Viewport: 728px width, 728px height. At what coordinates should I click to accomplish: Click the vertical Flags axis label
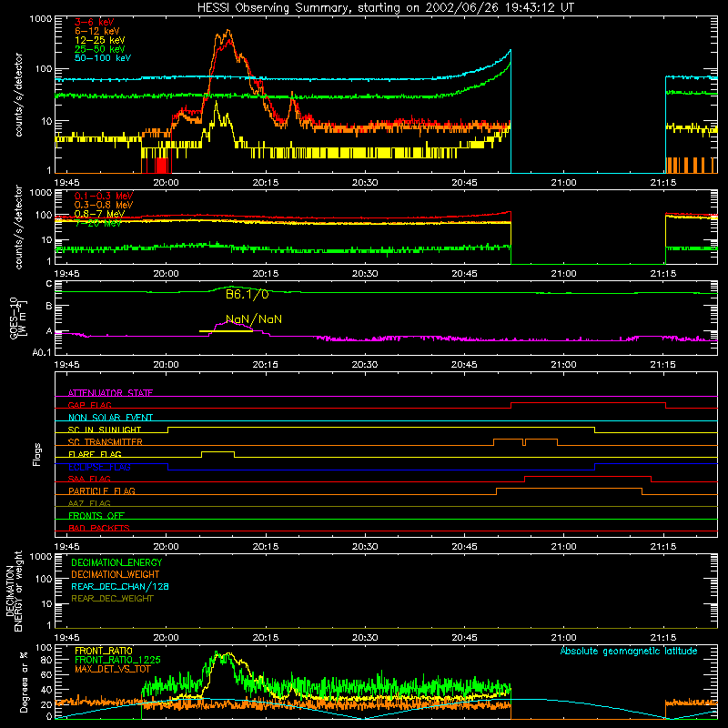point(36,454)
